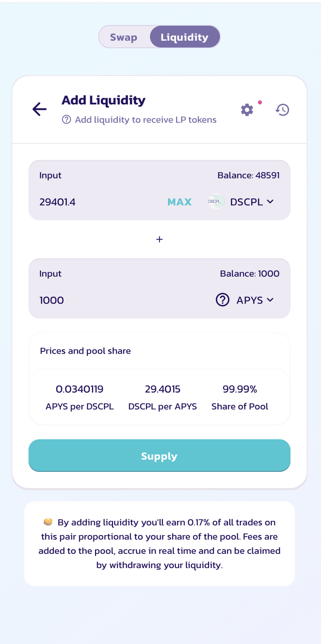Click the coin emoji in info box

pos(48,522)
